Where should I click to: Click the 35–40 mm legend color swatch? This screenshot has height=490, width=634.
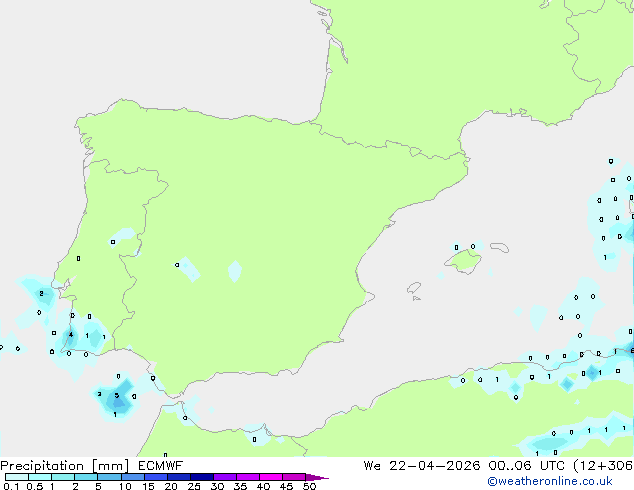pyautogui.click(x=247, y=477)
